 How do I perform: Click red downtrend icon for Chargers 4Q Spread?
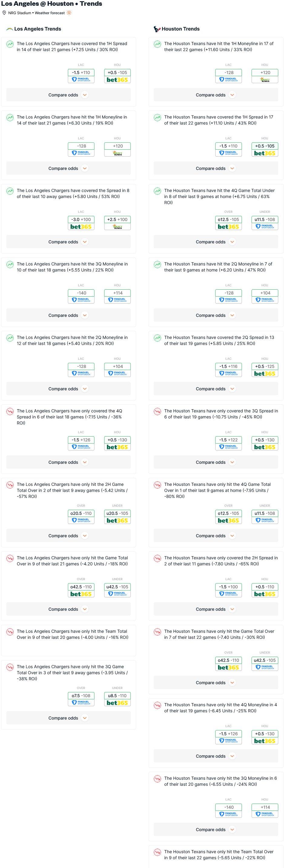(x=10, y=411)
